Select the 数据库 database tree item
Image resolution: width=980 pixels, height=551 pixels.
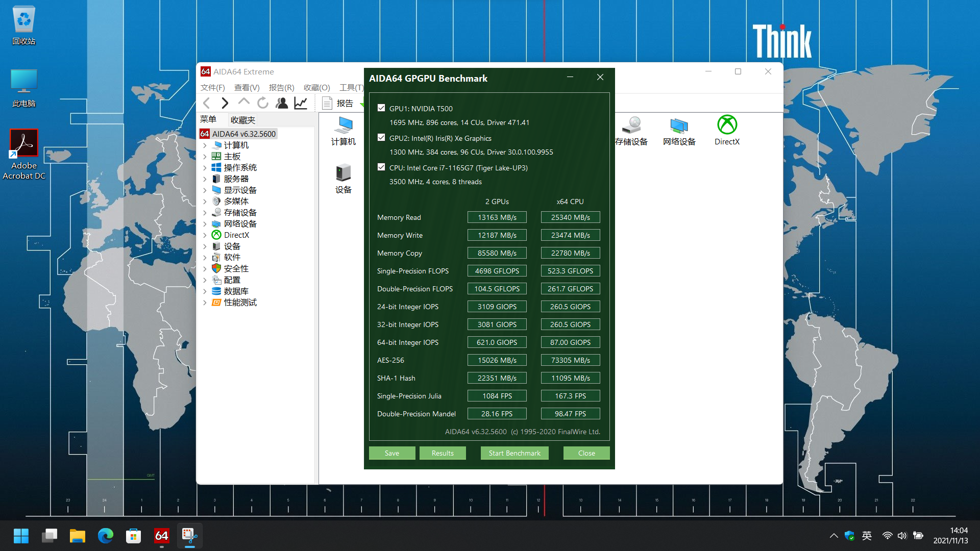236,291
